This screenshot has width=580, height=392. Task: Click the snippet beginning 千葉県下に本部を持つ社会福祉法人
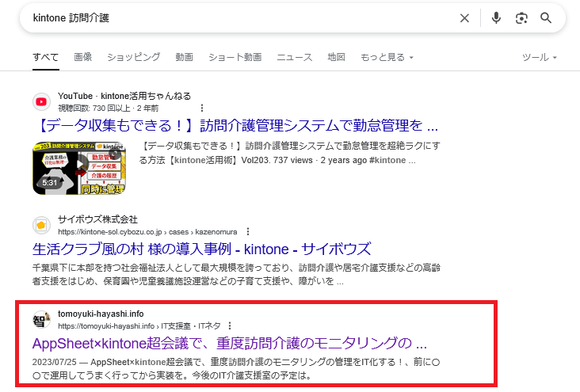[236, 274]
